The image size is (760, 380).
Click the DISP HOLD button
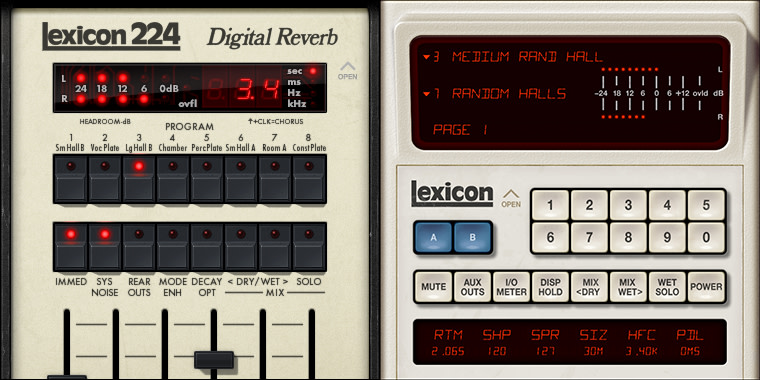pyautogui.click(x=551, y=287)
